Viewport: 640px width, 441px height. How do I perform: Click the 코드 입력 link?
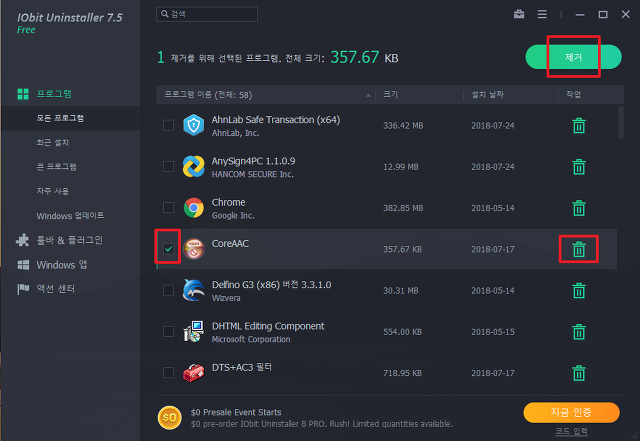tap(571, 431)
